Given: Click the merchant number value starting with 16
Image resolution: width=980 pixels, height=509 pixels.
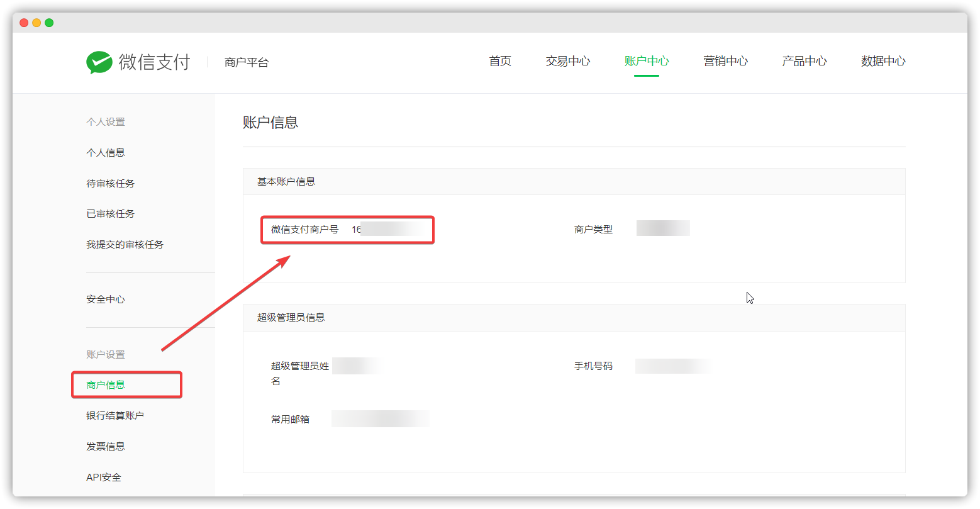Looking at the screenshot, I should click(389, 230).
